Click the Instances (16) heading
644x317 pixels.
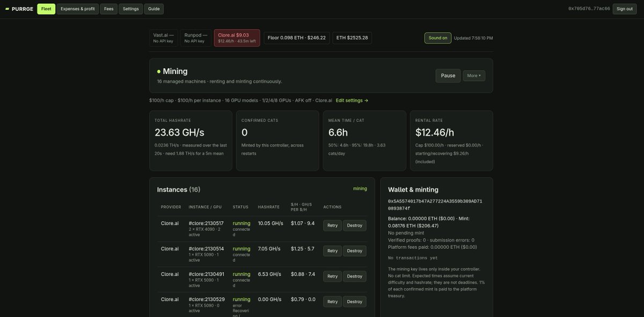pos(179,190)
